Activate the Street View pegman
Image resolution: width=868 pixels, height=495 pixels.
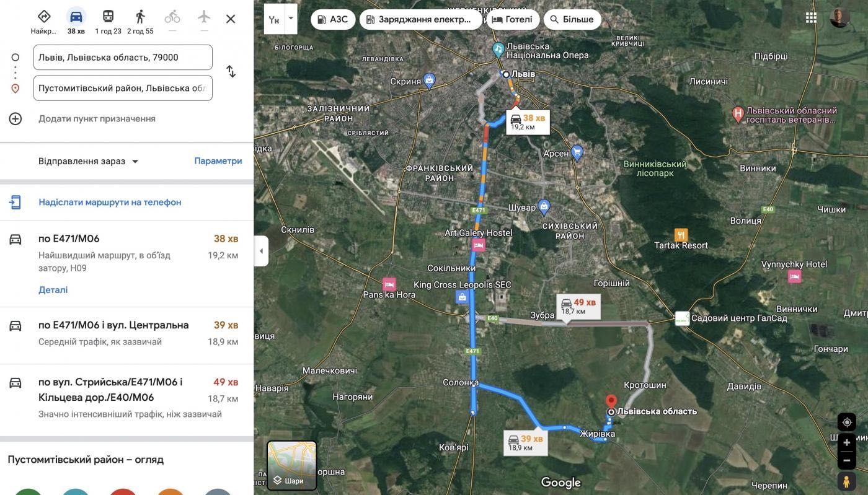846,482
